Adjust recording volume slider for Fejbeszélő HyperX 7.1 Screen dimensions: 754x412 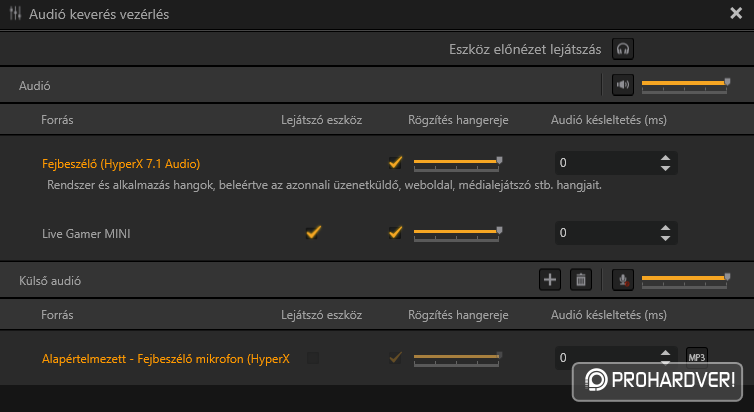[x=457, y=163]
